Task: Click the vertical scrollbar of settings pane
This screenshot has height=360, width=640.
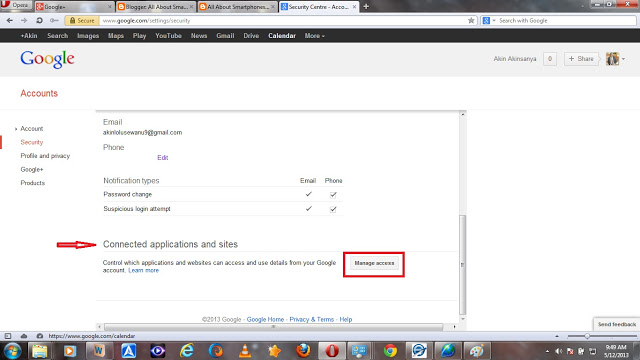Action: pos(462,264)
